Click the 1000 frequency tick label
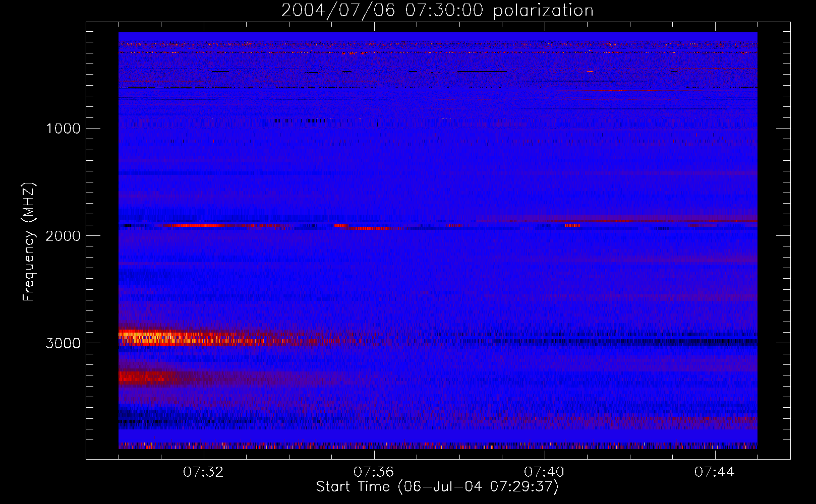 click(x=63, y=129)
